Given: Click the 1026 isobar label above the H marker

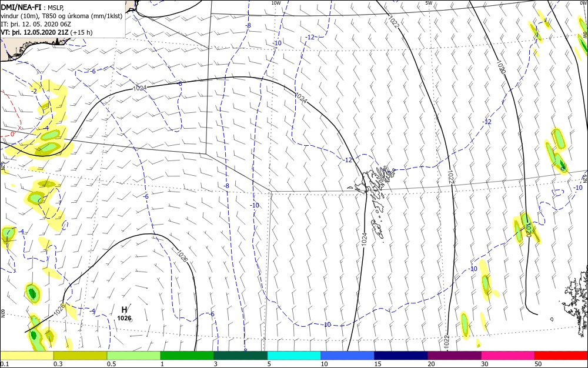Looking at the screenshot, I should 182,255.
